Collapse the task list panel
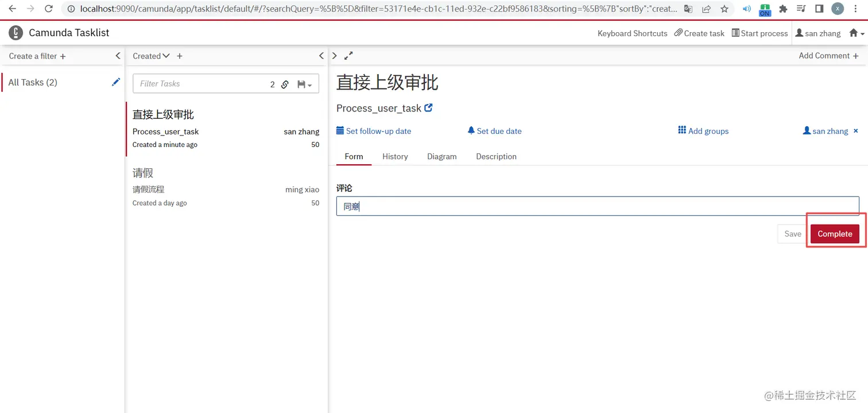 click(x=321, y=56)
